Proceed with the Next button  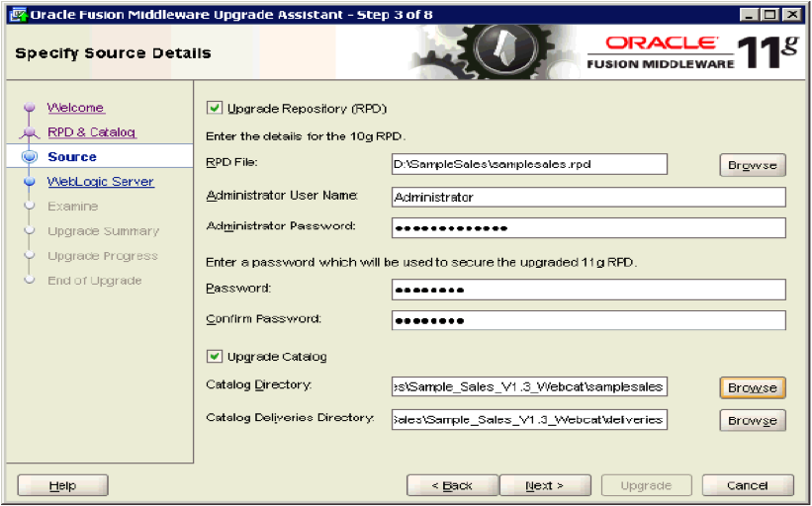click(x=545, y=486)
